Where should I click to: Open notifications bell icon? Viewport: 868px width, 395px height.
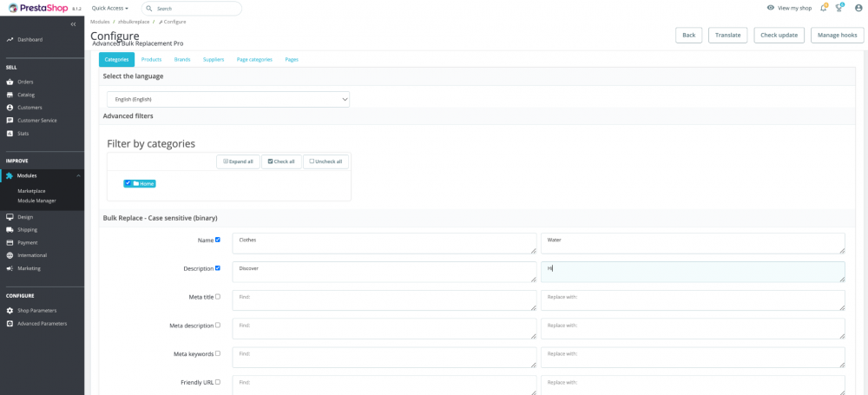(x=824, y=9)
